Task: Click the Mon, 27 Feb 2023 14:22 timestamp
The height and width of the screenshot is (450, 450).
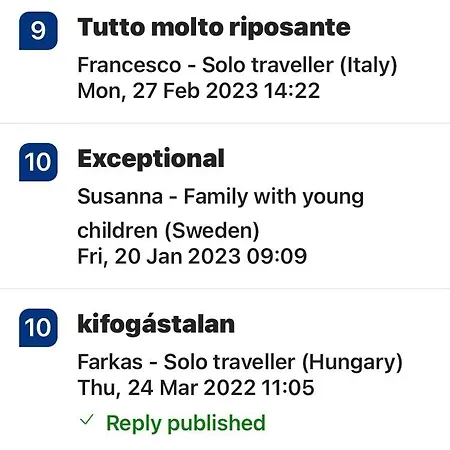Action: (x=199, y=91)
